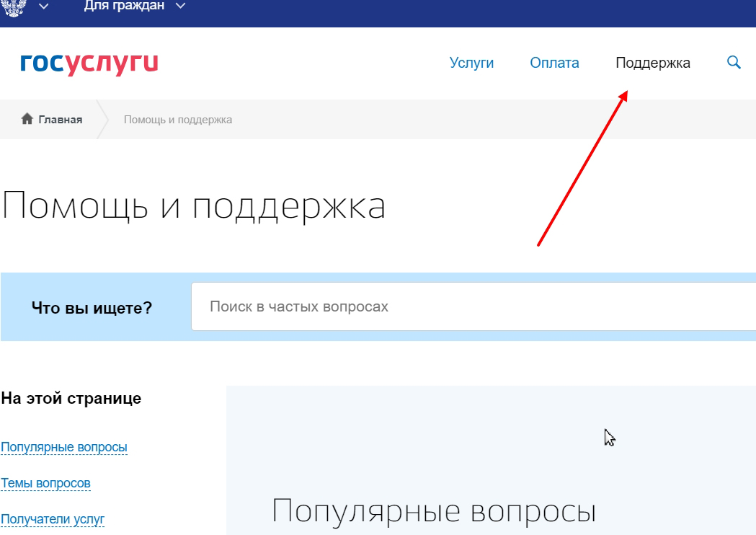
Task: Click the "Популярные вопросы" section heading
Action: pos(434,511)
